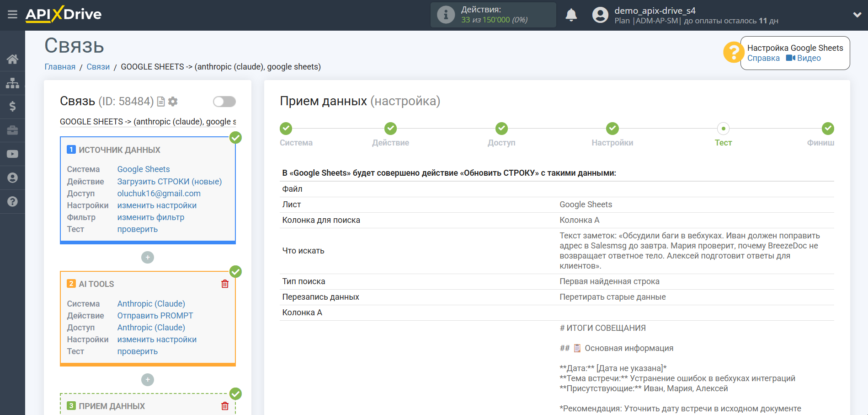Open connection settings gear icon
This screenshot has width=868, height=415.
[173, 102]
